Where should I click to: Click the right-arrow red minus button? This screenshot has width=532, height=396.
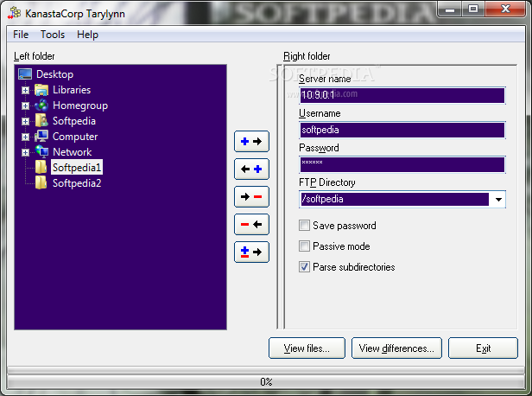coord(251,196)
